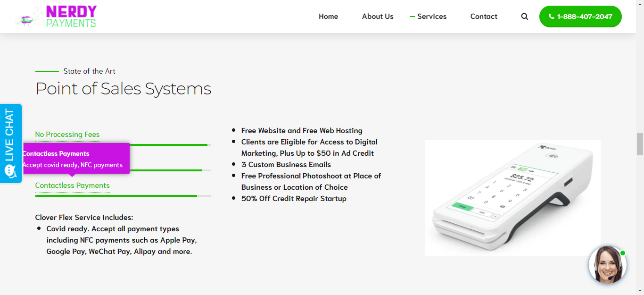Click the No Processing Fees label
Screen dimensions: 644x295
pos(67,135)
